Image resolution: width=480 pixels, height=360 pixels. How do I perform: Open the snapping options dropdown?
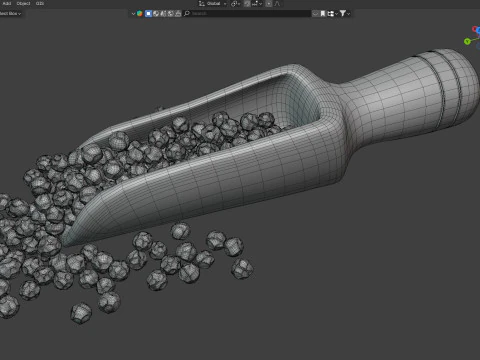coord(257,4)
